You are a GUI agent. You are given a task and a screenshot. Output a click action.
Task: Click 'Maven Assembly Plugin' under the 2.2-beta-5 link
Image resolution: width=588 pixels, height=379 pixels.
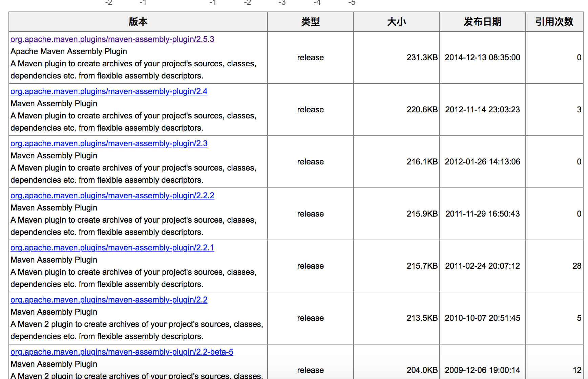[x=54, y=364]
